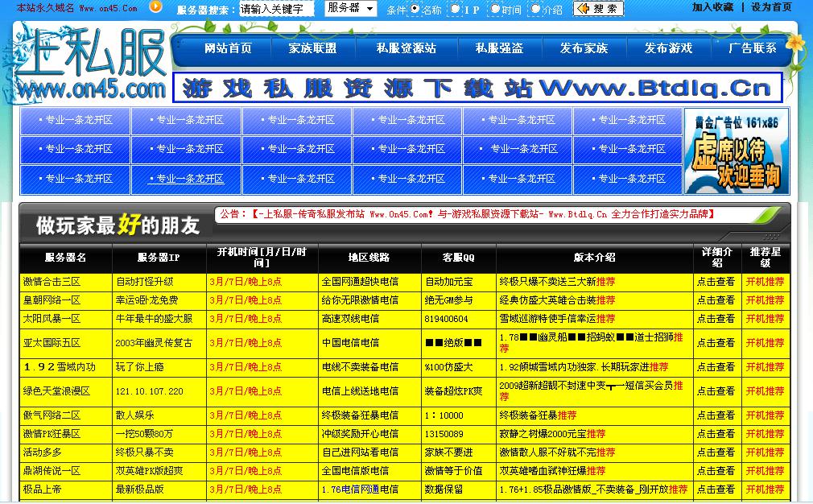Open the 网站首页 navigation tab

tap(228, 48)
